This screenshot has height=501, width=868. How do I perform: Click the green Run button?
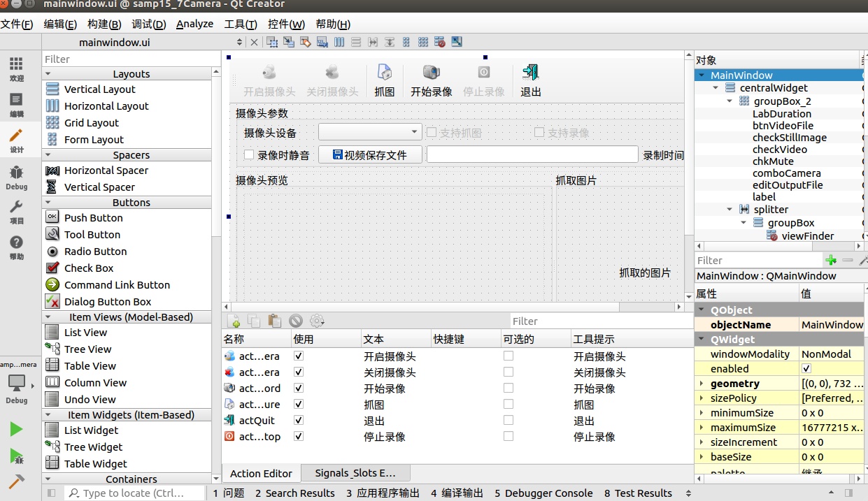pyautogui.click(x=16, y=428)
